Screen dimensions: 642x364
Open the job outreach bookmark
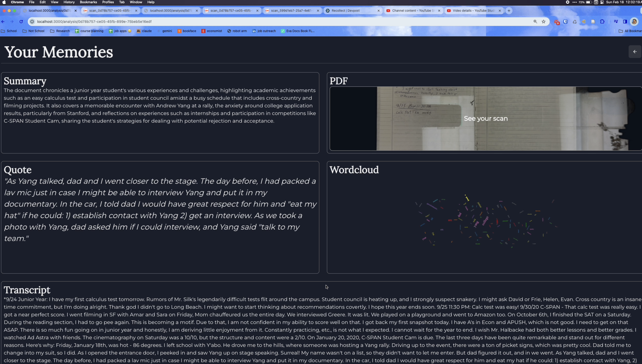click(264, 31)
